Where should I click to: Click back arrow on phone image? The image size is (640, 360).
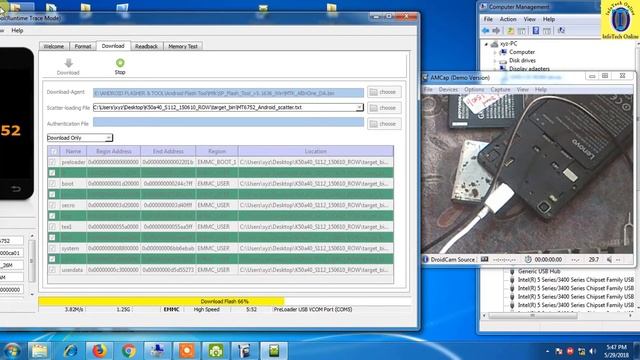click(x=16, y=189)
